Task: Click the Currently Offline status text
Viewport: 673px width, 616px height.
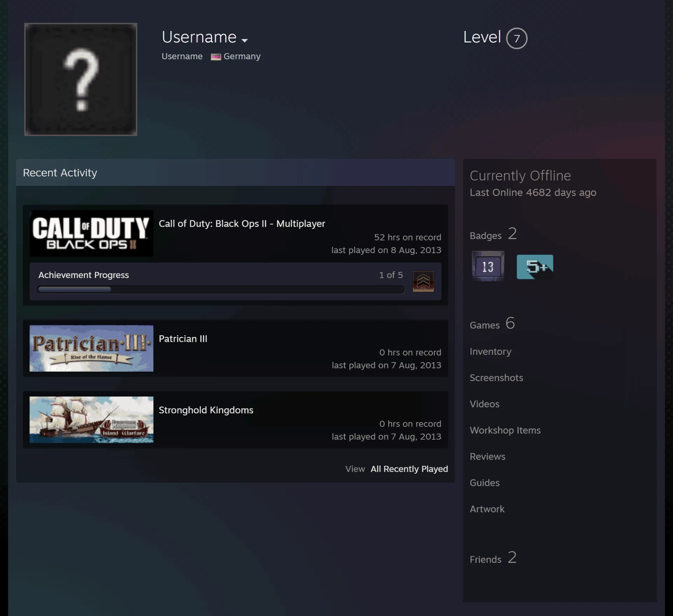Action: click(x=520, y=176)
